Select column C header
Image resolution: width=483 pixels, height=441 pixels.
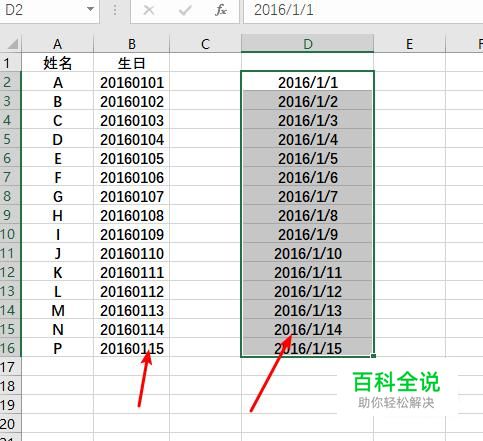coord(205,44)
